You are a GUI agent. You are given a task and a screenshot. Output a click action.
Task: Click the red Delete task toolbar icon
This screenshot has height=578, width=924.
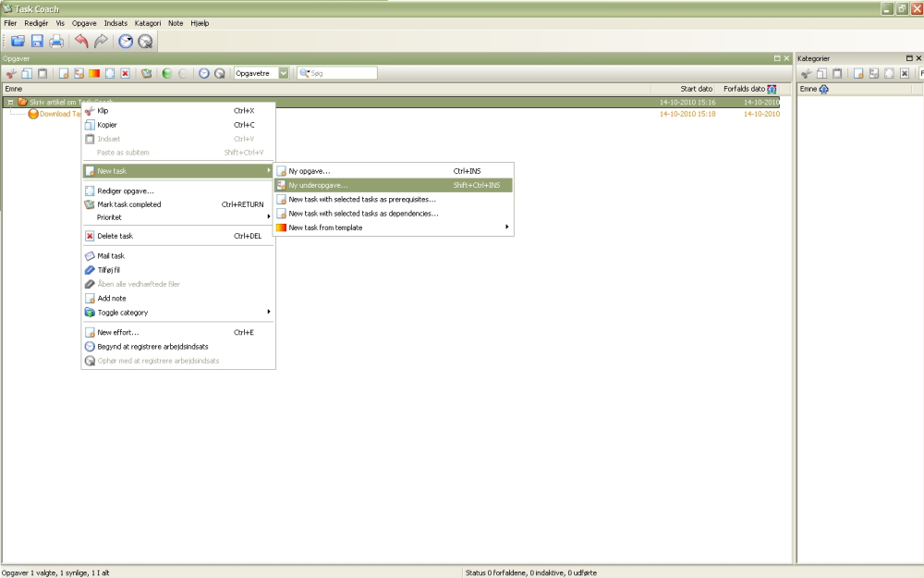point(125,74)
